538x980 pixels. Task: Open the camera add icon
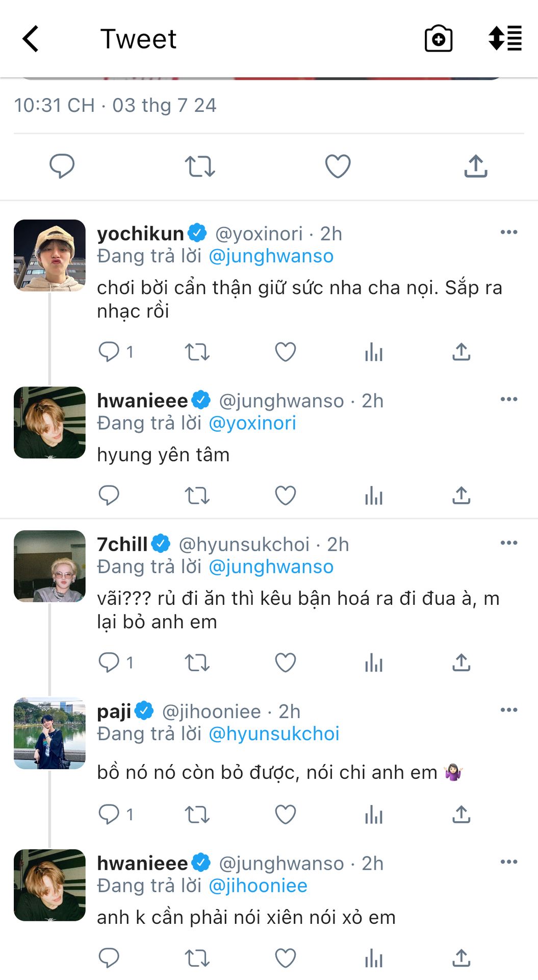coord(438,39)
